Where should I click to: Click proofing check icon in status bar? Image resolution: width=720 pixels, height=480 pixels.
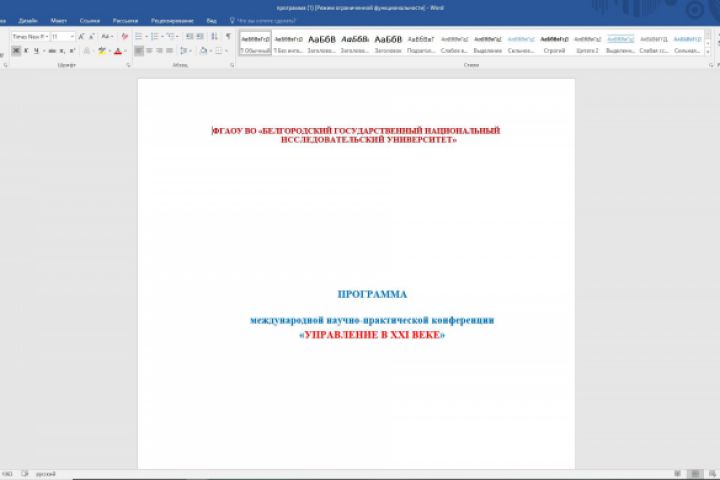coord(24,474)
